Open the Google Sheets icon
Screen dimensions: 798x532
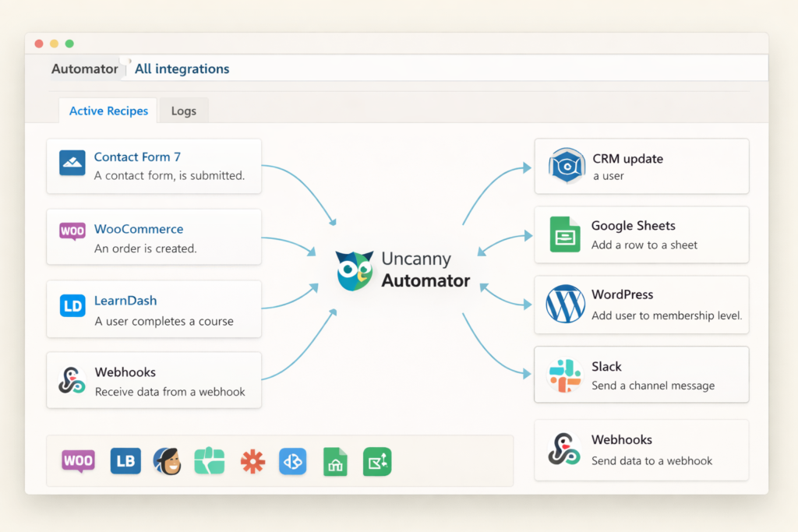coord(563,234)
